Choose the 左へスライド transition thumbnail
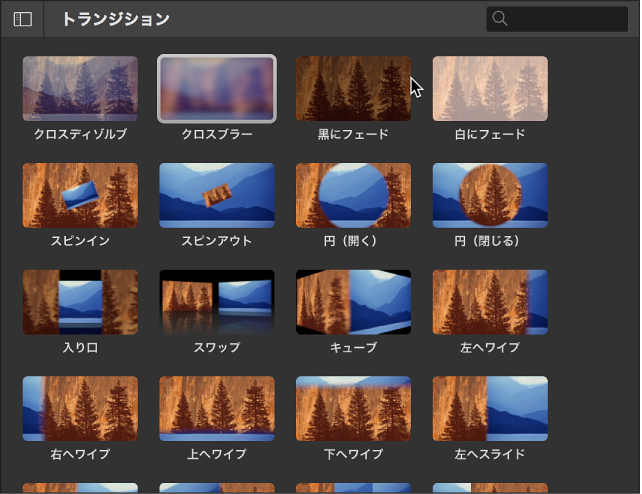The width and height of the screenshot is (642, 494). click(x=490, y=408)
